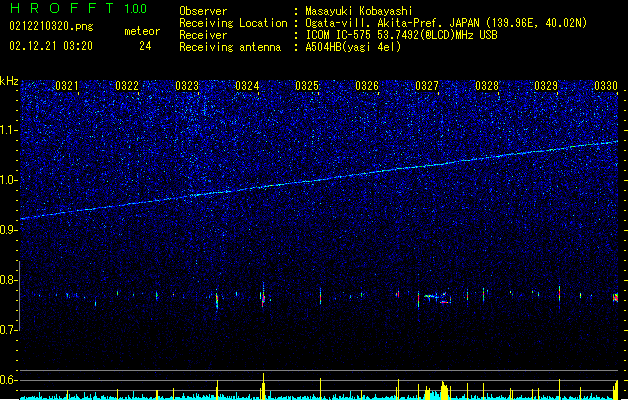The height and width of the screenshot is (400, 629).
Task: Click the 0328 time marker
Action: coord(487,85)
